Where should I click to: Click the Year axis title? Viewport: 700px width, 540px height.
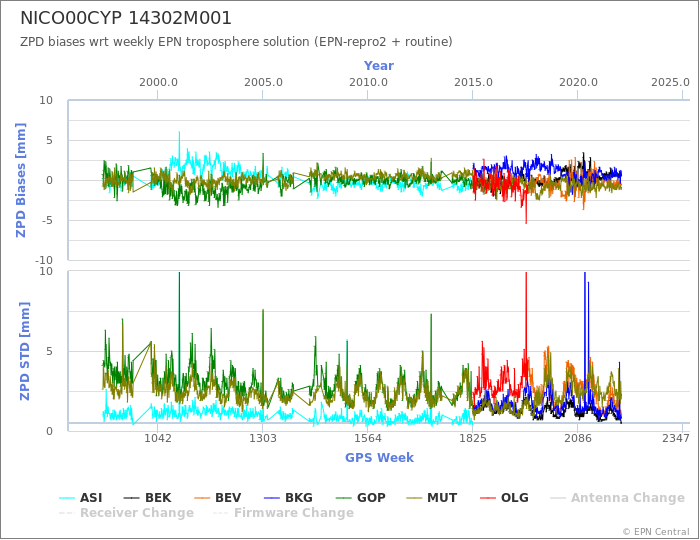[x=379, y=66]
